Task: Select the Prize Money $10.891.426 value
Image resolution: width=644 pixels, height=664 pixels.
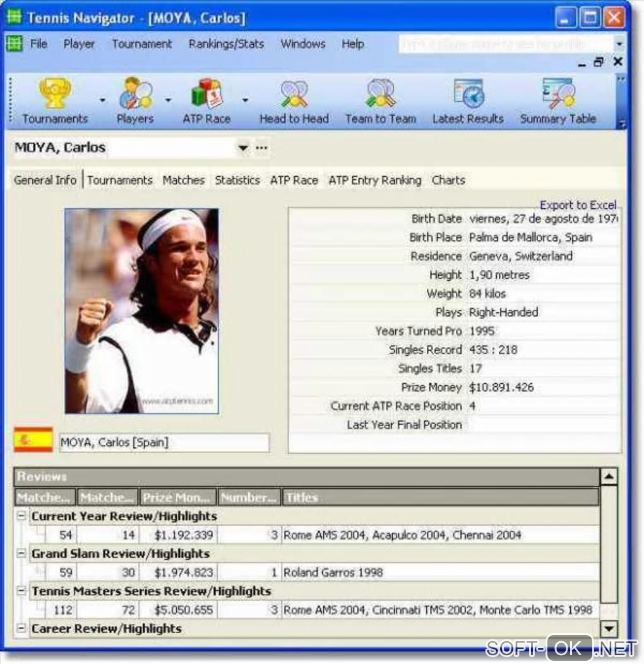Action: tap(501, 387)
